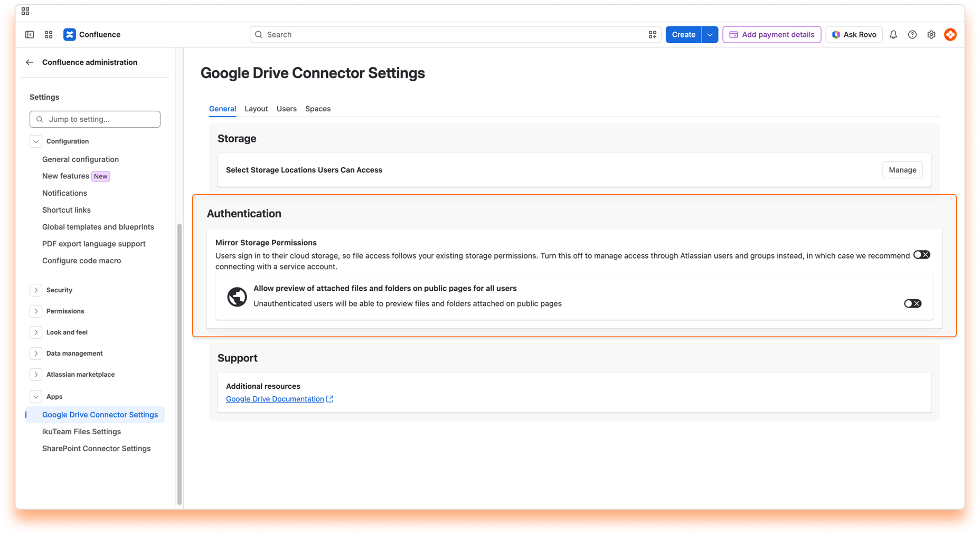
Task: Switch to the Layout tab
Action: pyautogui.click(x=256, y=109)
